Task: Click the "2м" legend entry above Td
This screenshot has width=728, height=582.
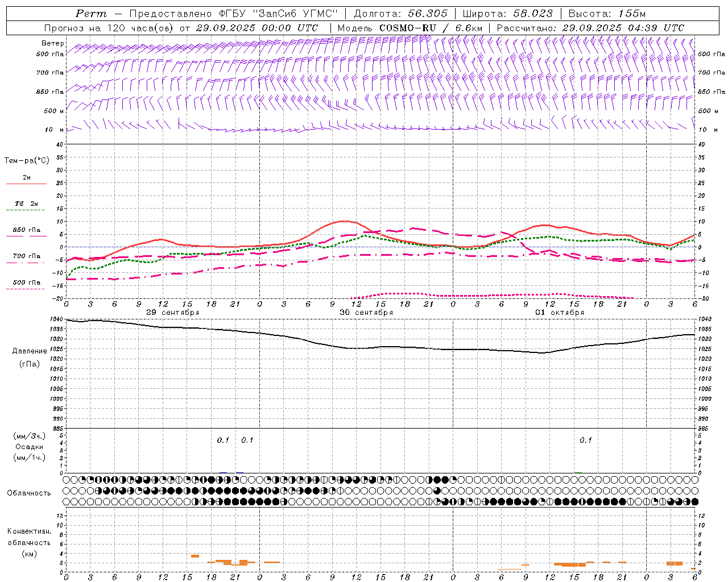Action: (27, 178)
